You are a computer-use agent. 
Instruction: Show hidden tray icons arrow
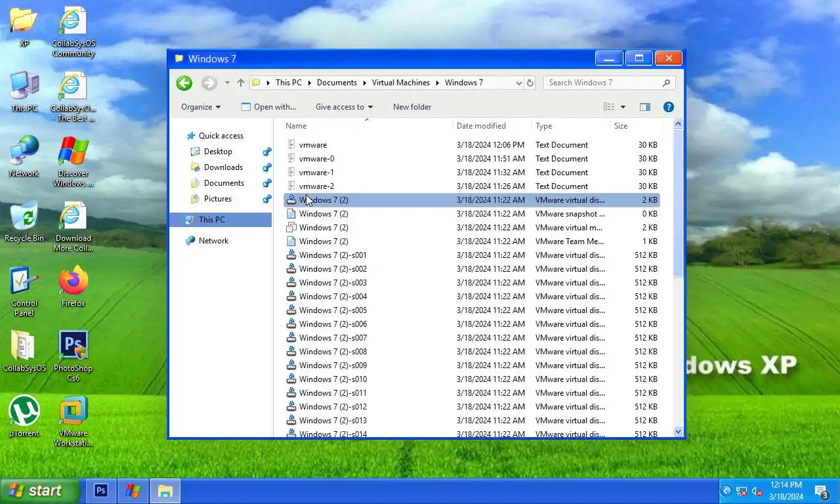click(726, 491)
